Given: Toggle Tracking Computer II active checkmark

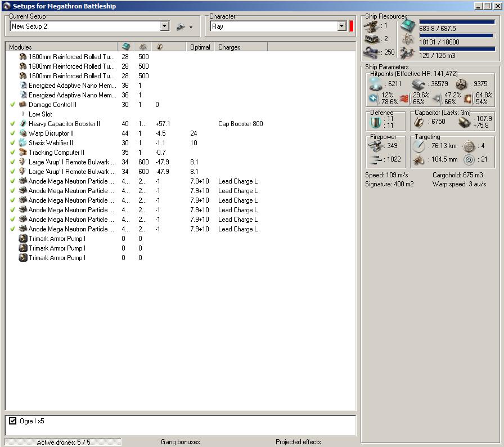Looking at the screenshot, I should (x=12, y=153).
